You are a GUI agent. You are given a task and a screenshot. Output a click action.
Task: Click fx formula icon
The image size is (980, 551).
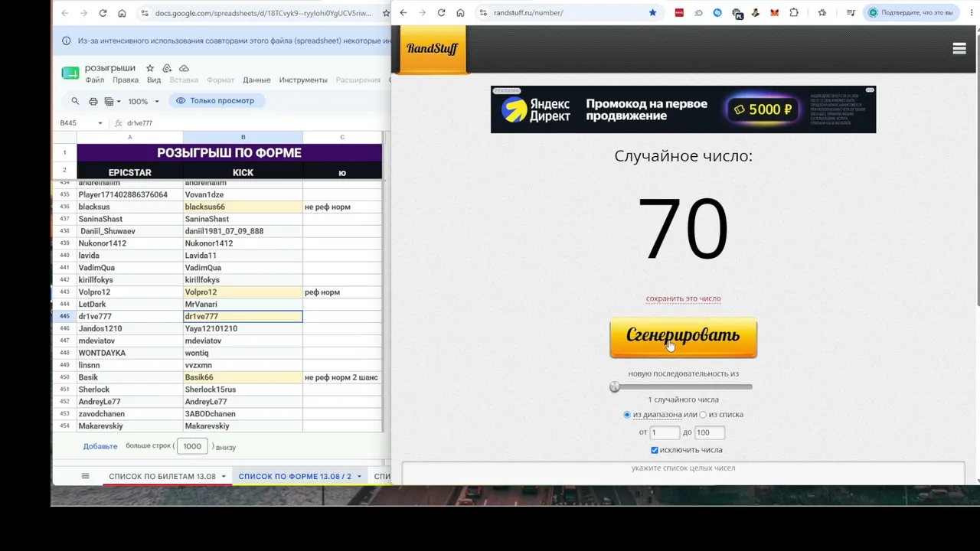pyautogui.click(x=119, y=123)
